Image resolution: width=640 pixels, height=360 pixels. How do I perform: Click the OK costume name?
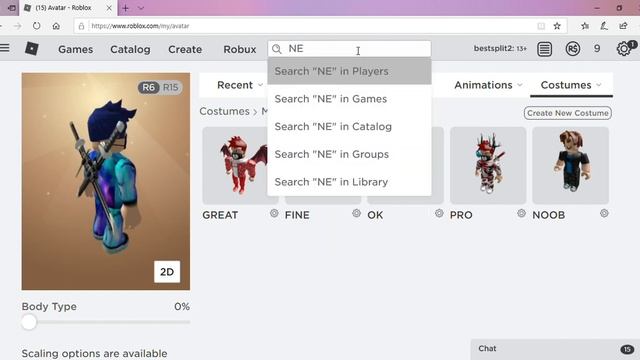[375, 215]
